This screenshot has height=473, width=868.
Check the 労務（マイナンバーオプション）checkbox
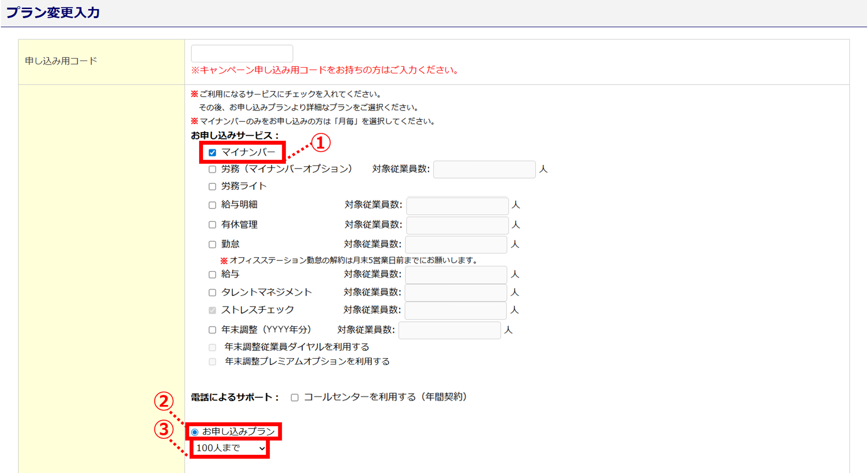coord(212,170)
